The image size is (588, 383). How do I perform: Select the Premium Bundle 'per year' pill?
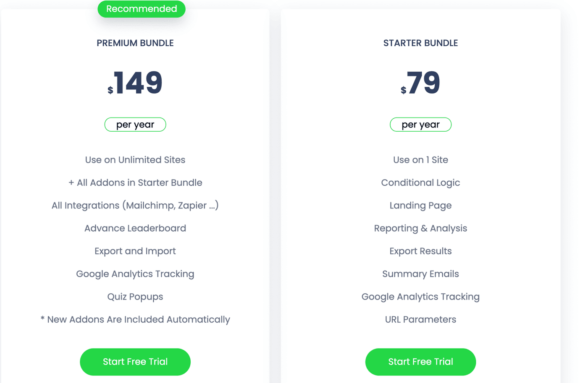pyautogui.click(x=135, y=124)
